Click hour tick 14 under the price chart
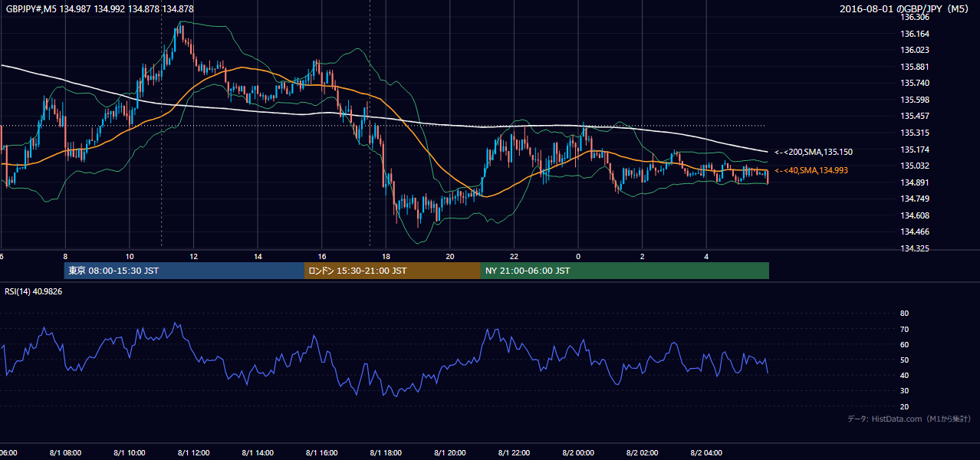The image size is (980, 460). point(258,257)
